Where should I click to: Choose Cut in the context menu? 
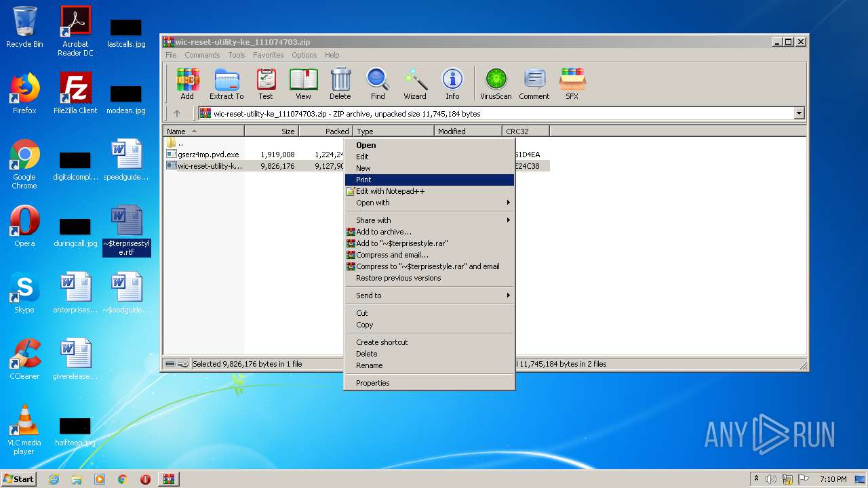pos(429,313)
